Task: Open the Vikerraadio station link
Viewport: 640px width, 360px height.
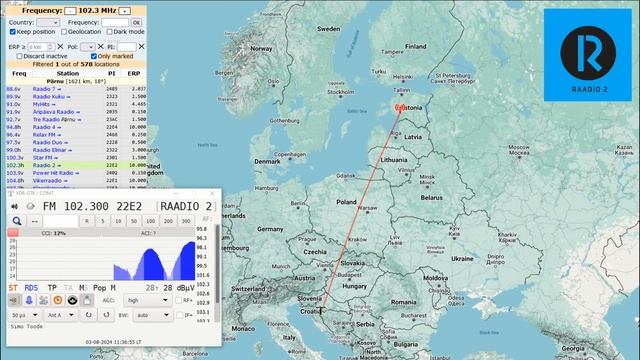Action: coord(50,180)
